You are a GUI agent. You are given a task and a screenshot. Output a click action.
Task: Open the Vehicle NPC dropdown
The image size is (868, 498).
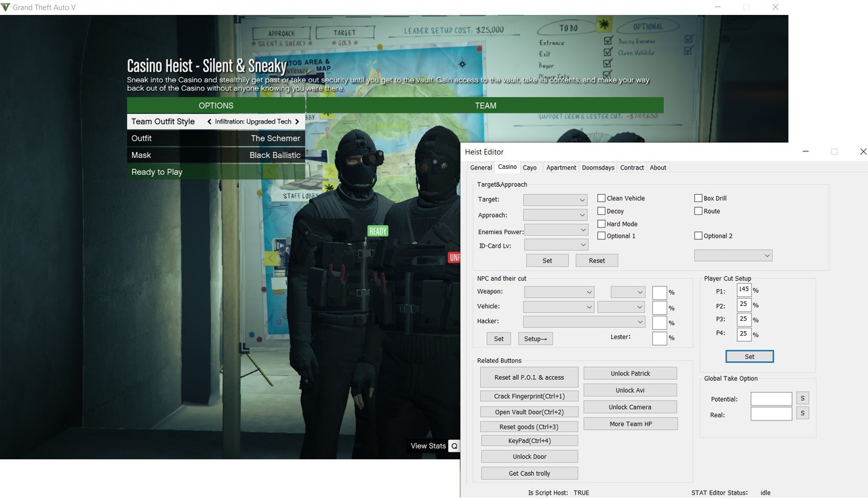[x=559, y=307]
